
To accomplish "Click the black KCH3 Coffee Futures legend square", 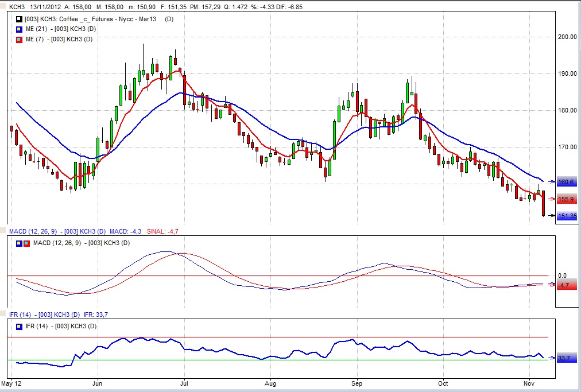I will click(x=19, y=20).
